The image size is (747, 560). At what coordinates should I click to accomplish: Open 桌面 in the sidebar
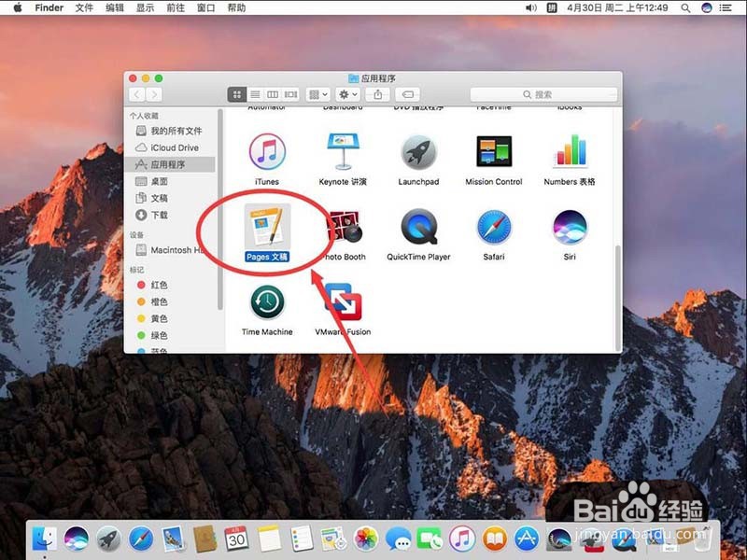(169, 181)
